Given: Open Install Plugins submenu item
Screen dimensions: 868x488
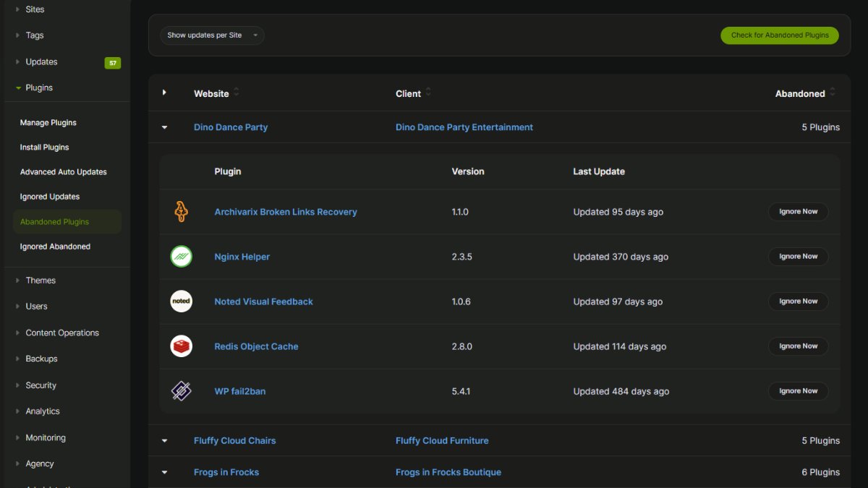Looking at the screenshot, I should tap(45, 147).
